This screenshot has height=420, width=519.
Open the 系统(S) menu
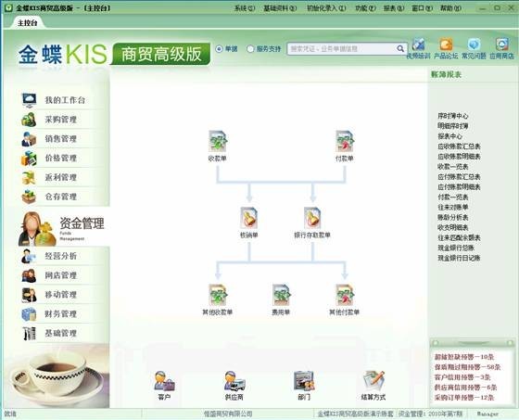tap(245, 8)
